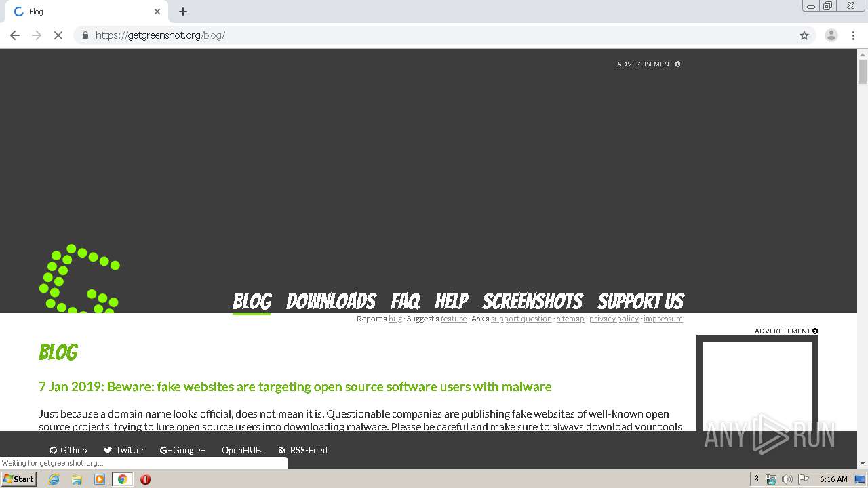Click the BLOG page heading
The image size is (868, 488).
[58, 352]
